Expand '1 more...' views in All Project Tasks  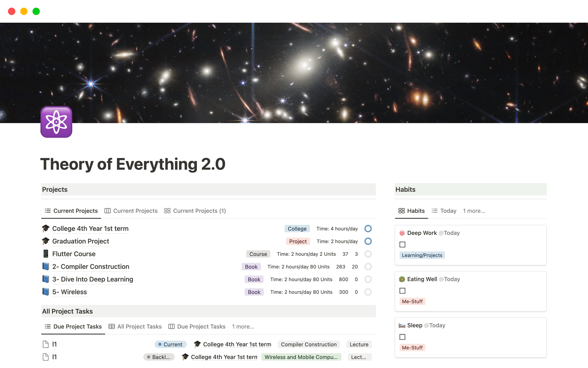pyautogui.click(x=243, y=327)
